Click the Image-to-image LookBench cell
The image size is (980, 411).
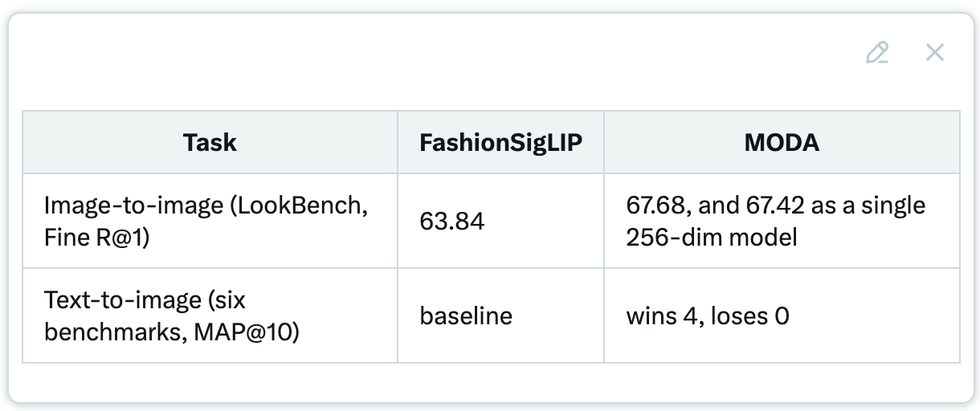pos(210,221)
